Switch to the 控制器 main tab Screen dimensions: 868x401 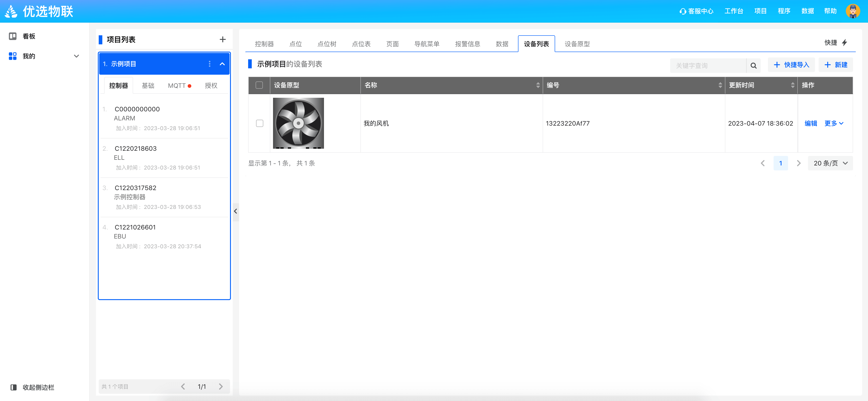(264, 44)
